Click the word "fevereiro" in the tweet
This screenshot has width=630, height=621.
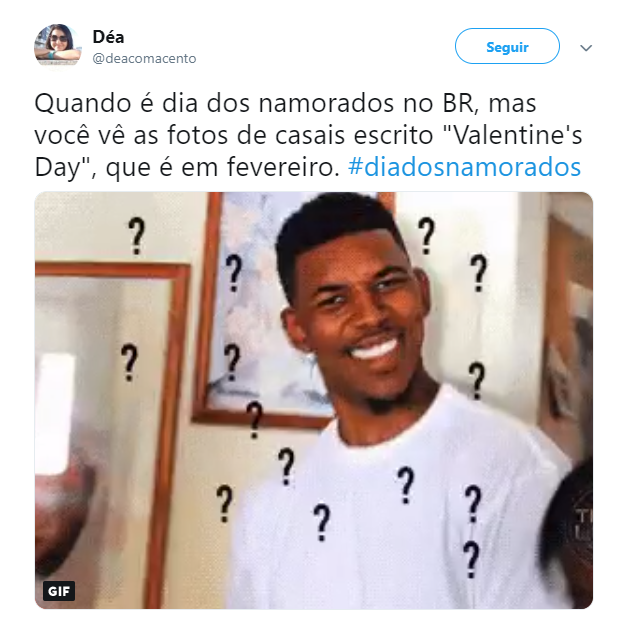tap(280, 167)
